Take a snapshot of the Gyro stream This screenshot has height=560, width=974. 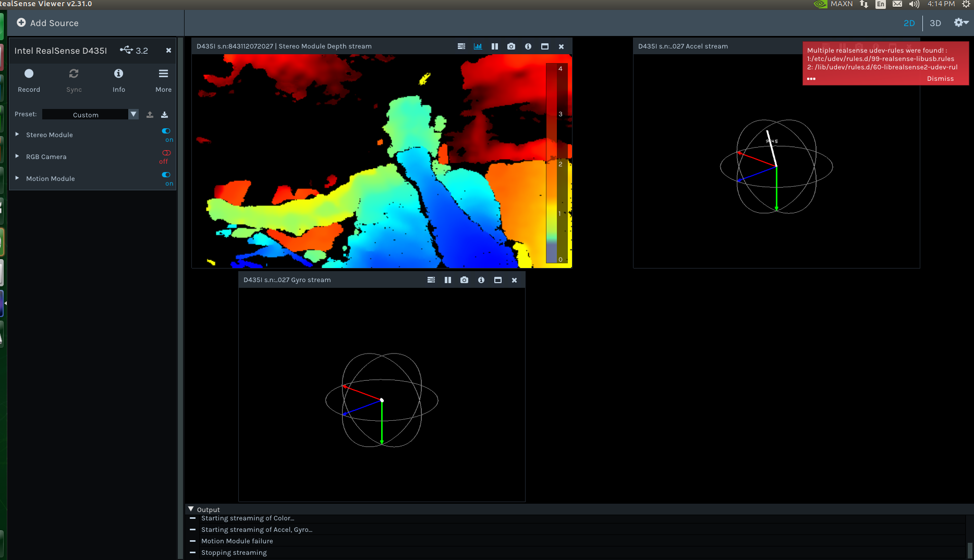click(x=465, y=280)
